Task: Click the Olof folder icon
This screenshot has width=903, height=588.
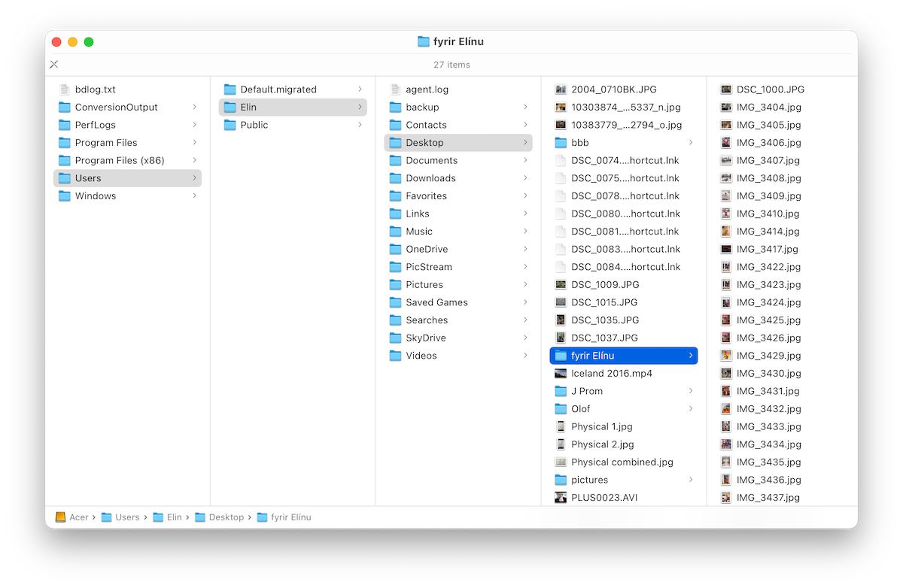Action: point(561,408)
